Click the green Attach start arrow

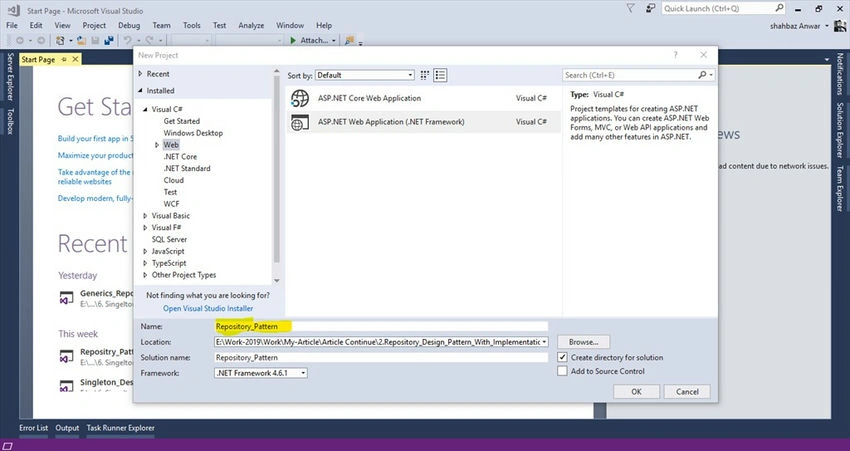click(x=293, y=40)
